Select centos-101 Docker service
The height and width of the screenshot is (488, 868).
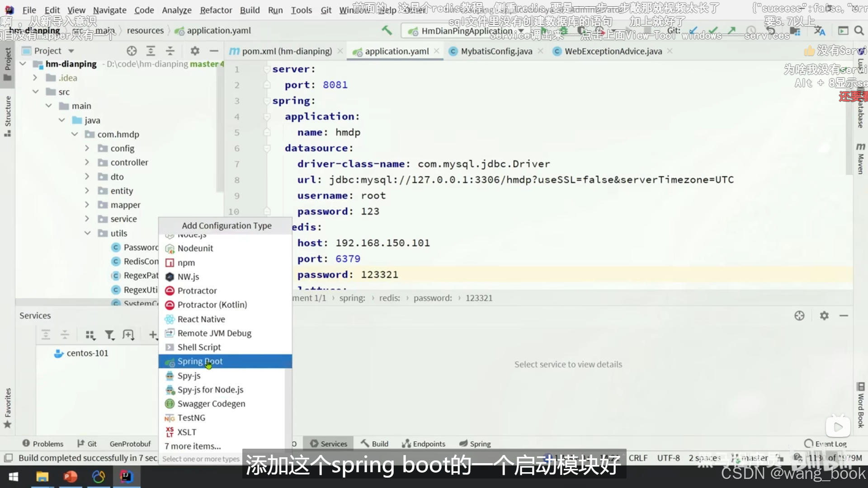(x=87, y=353)
